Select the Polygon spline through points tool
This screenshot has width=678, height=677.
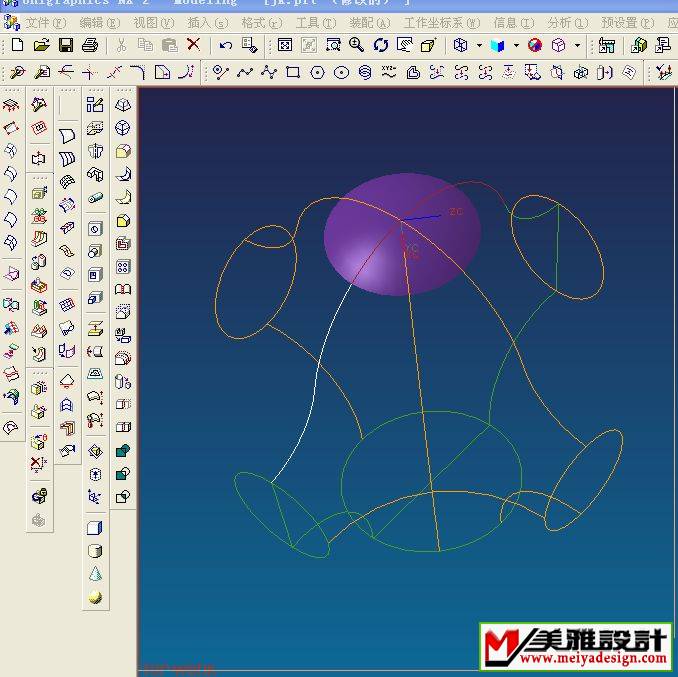269,73
